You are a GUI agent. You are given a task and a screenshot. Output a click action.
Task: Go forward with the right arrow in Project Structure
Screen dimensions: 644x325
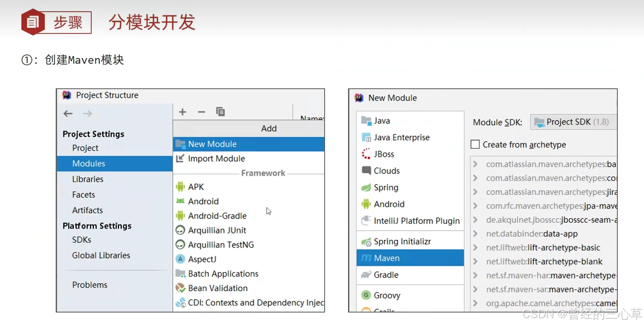[x=87, y=114]
